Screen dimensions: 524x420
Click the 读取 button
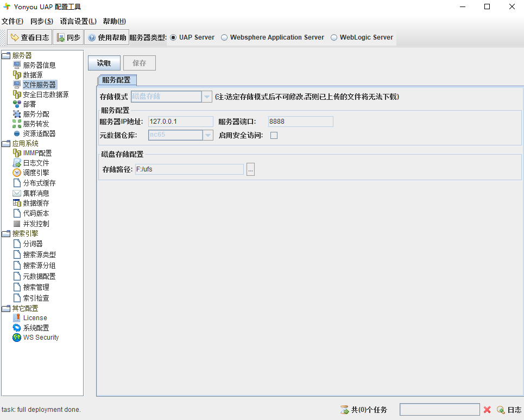104,63
